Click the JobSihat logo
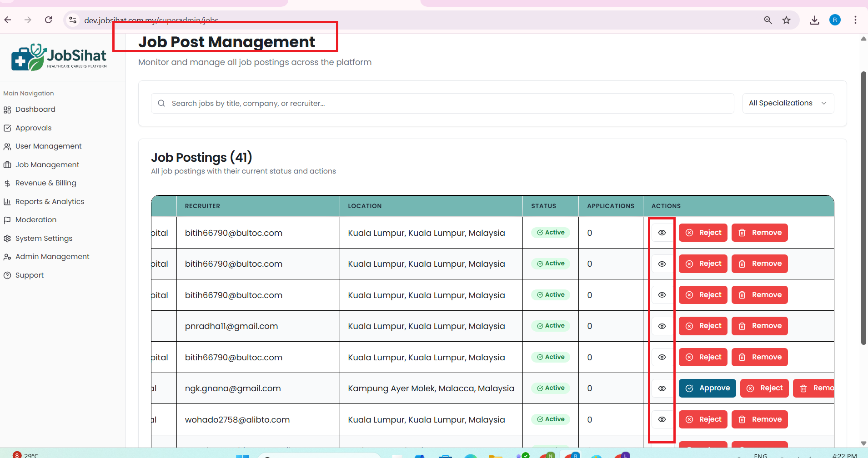The width and height of the screenshot is (868, 458). (59, 58)
